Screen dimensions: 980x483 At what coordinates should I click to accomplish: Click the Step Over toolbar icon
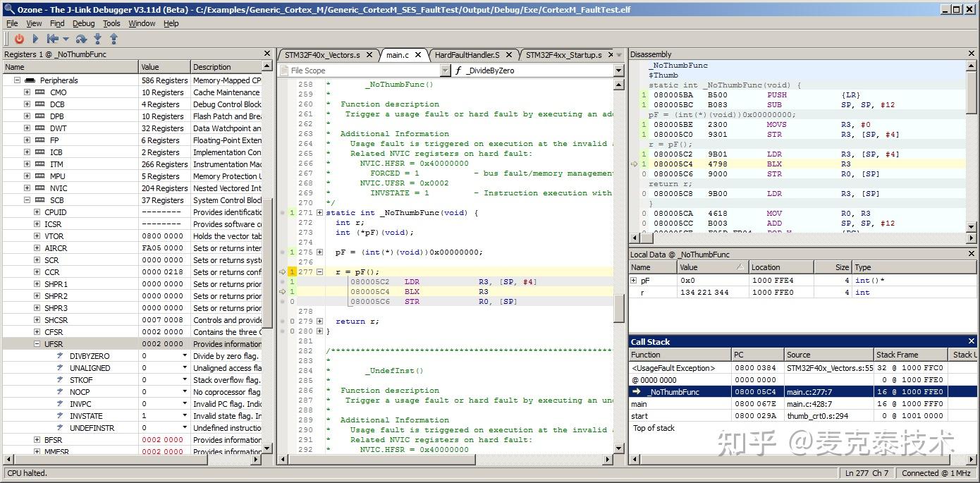coord(81,39)
